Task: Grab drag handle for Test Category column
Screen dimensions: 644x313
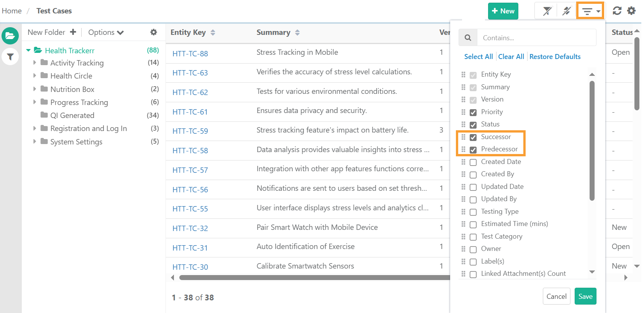Action: tap(463, 236)
